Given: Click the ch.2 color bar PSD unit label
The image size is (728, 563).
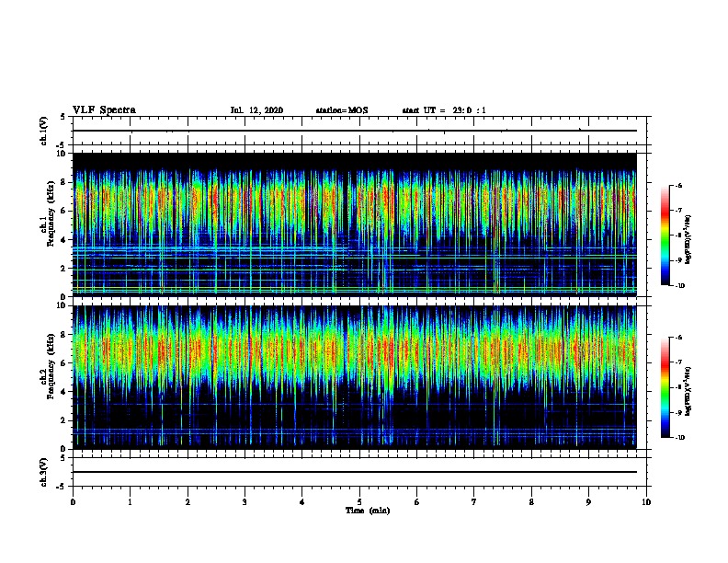Looking at the screenshot, I should [x=688, y=391].
